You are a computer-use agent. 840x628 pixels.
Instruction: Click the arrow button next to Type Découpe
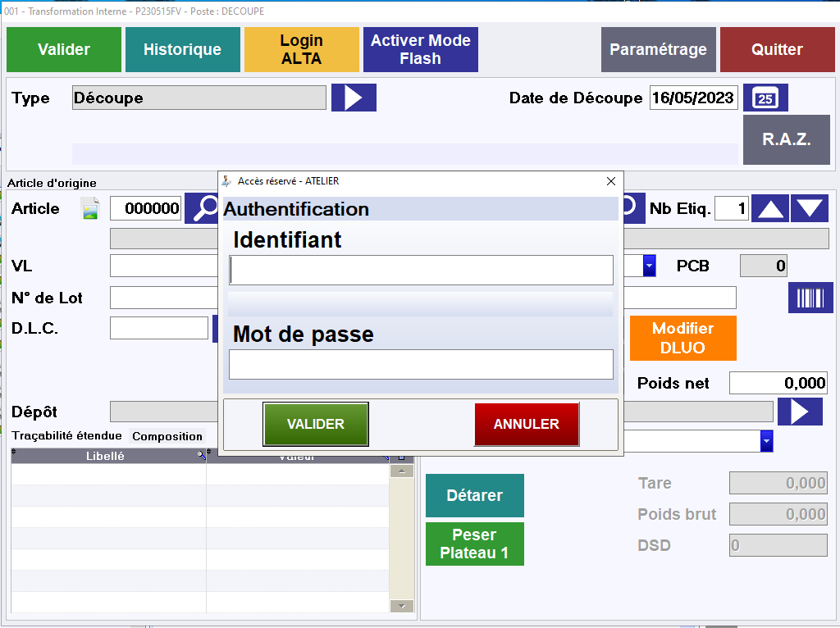pyautogui.click(x=354, y=98)
